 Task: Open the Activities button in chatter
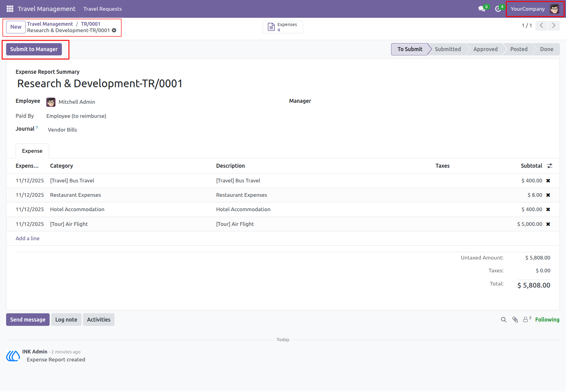[x=99, y=320]
